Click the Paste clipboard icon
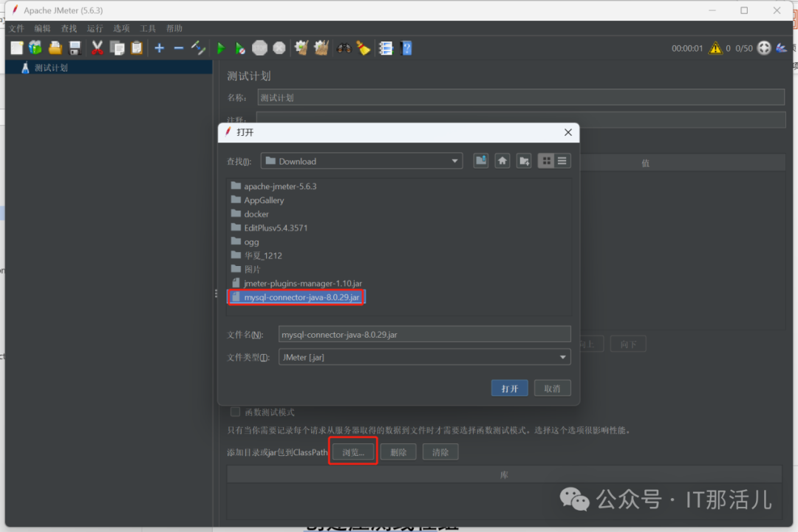The height and width of the screenshot is (532, 798). point(137,48)
